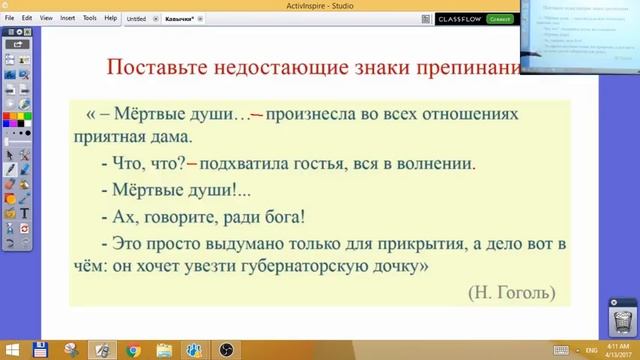Select the Pen tool
The width and height of the screenshot is (640, 360).
[10, 170]
